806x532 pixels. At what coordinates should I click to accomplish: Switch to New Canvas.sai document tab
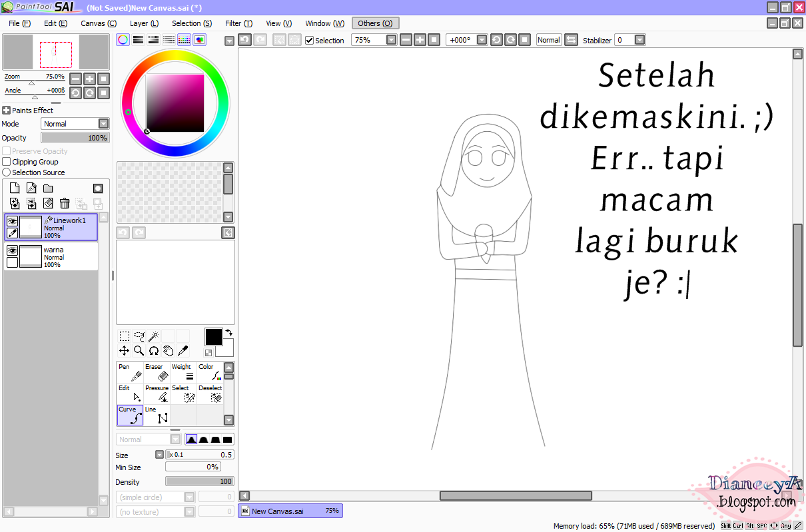click(290, 511)
